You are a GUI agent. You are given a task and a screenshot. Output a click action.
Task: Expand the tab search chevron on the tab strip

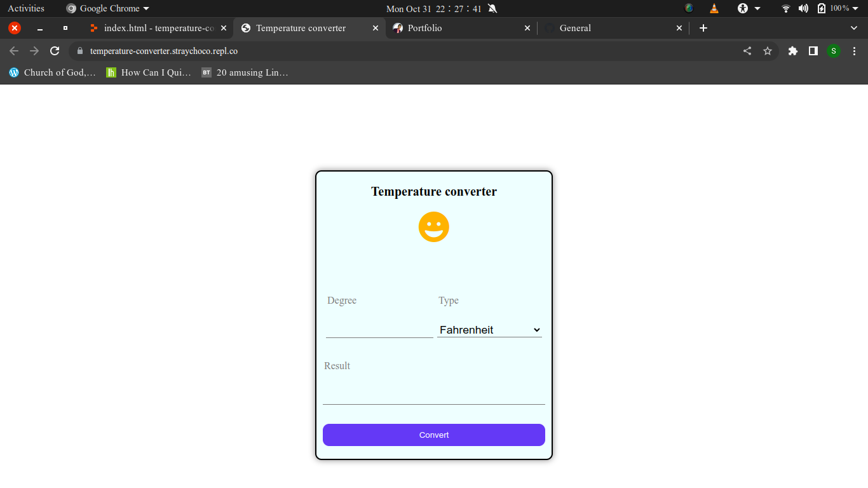[x=853, y=28]
